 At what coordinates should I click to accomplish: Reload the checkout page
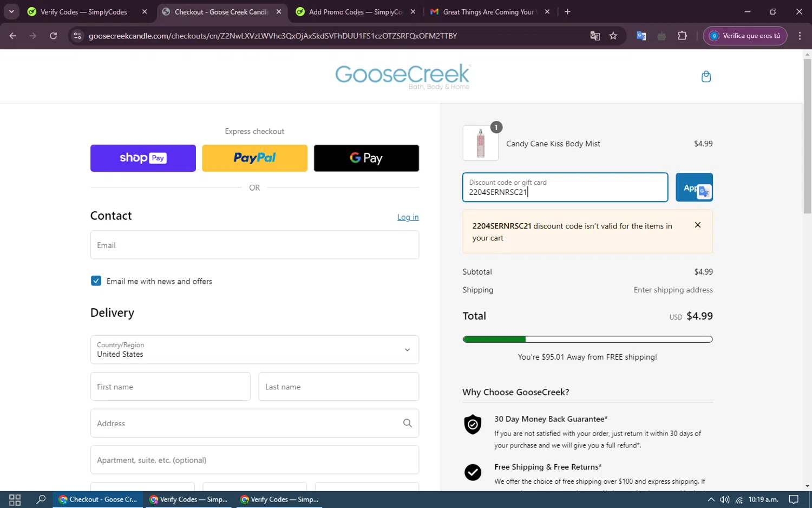click(x=53, y=36)
